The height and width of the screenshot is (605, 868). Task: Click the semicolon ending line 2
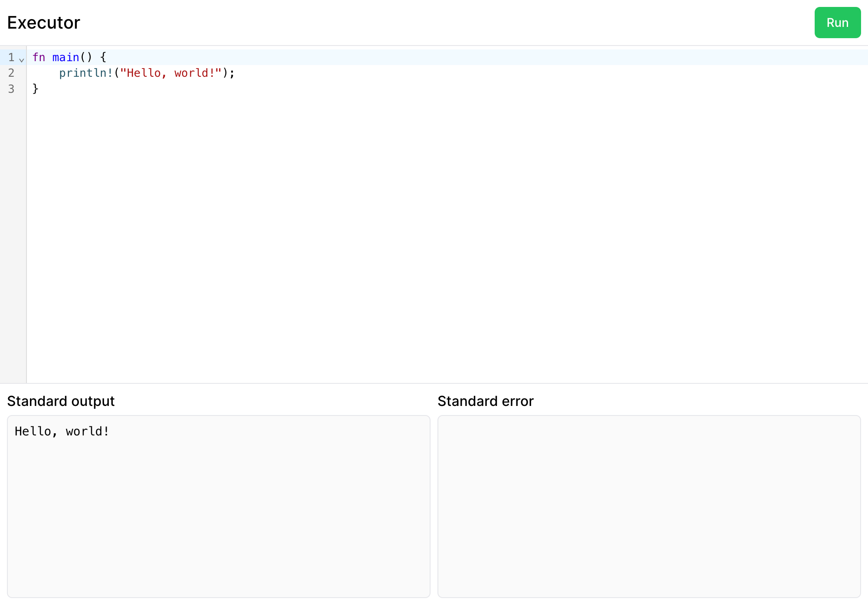tap(232, 73)
